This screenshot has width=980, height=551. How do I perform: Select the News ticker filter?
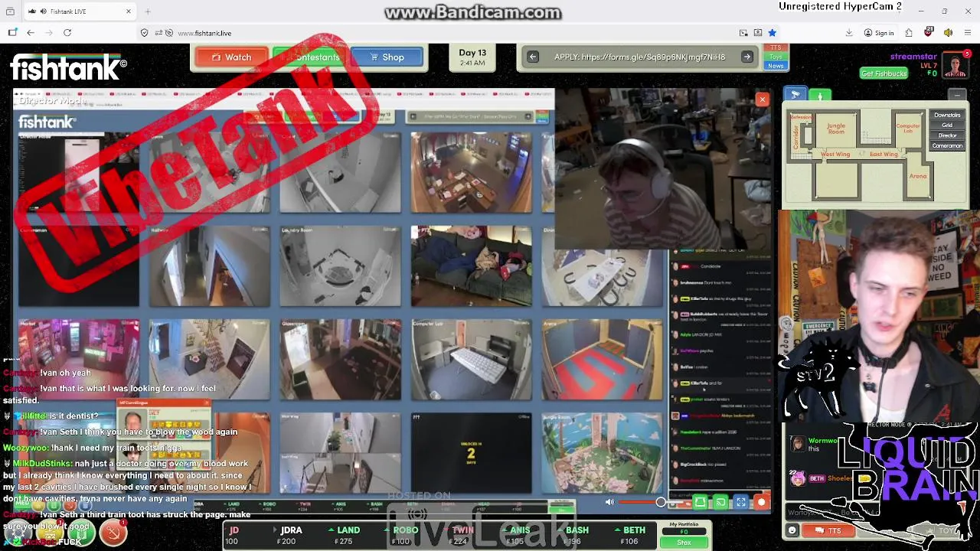pyautogui.click(x=776, y=66)
